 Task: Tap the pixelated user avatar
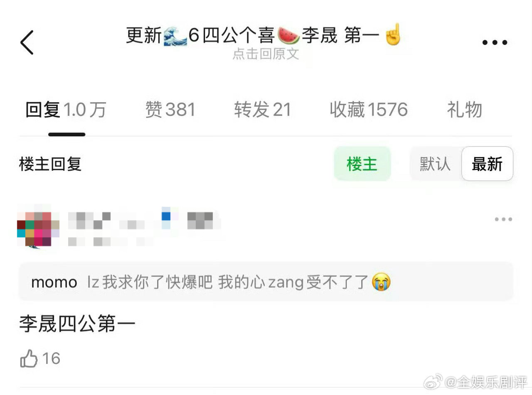click(x=38, y=226)
